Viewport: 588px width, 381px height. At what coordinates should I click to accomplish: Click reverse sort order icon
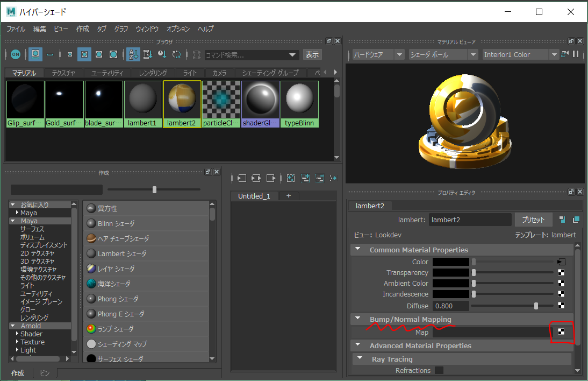177,54
